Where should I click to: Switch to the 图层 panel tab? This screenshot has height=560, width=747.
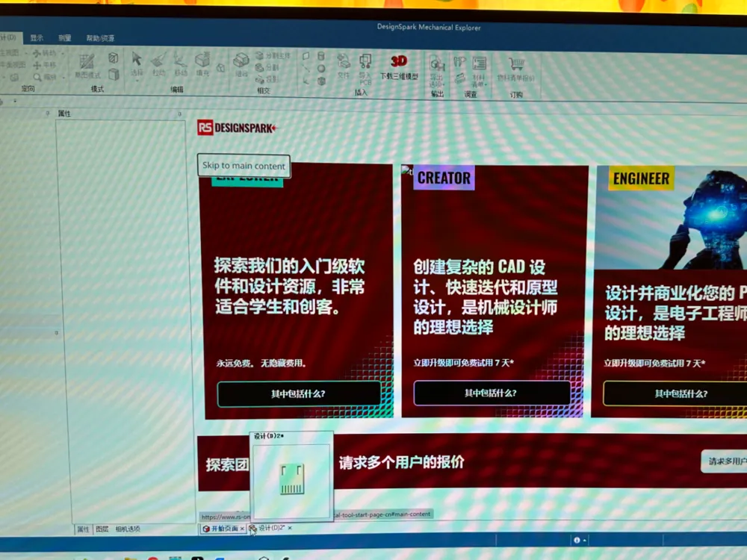pyautogui.click(x=102, y=529)
